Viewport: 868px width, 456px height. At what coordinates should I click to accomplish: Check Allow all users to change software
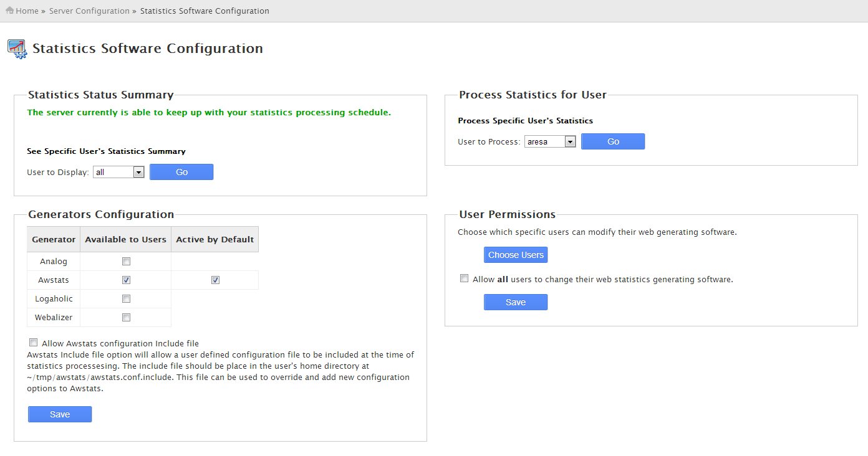pyautogui.click(x=464, y=278)
